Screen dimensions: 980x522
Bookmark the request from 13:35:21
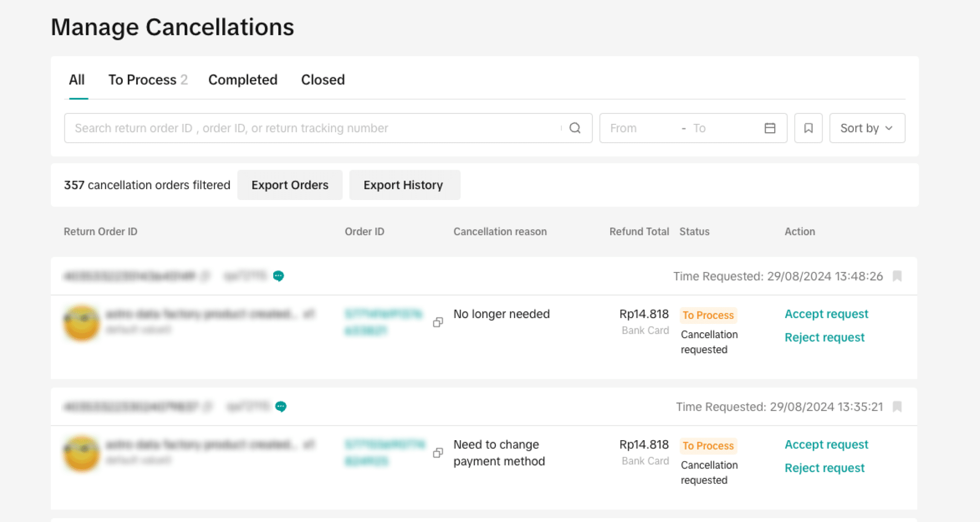[897, 407]
